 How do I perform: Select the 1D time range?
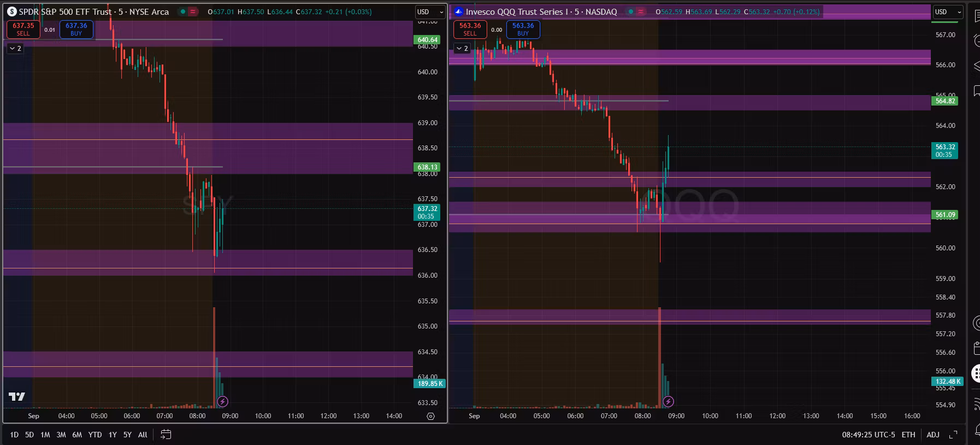pos(14,435)
